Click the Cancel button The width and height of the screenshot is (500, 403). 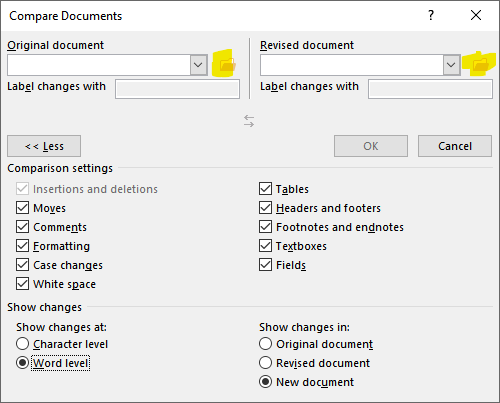pos(455,146)
